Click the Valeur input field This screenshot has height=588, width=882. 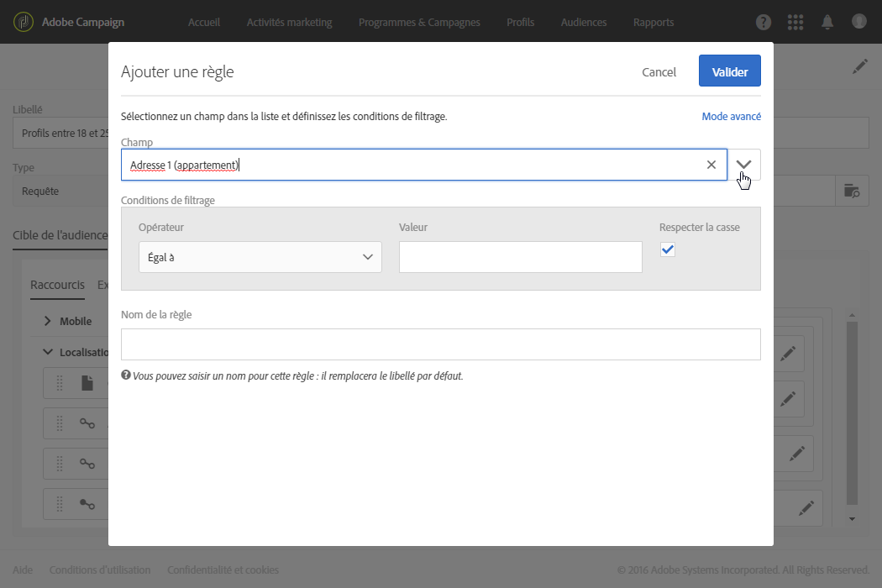pyautogui.click(x=520, y=257)
